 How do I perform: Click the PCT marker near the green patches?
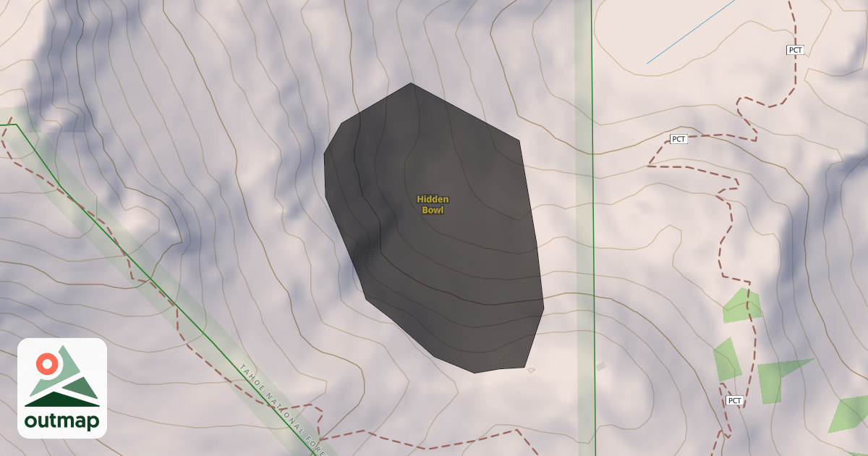pyautogui.click(x=735, y=400)
